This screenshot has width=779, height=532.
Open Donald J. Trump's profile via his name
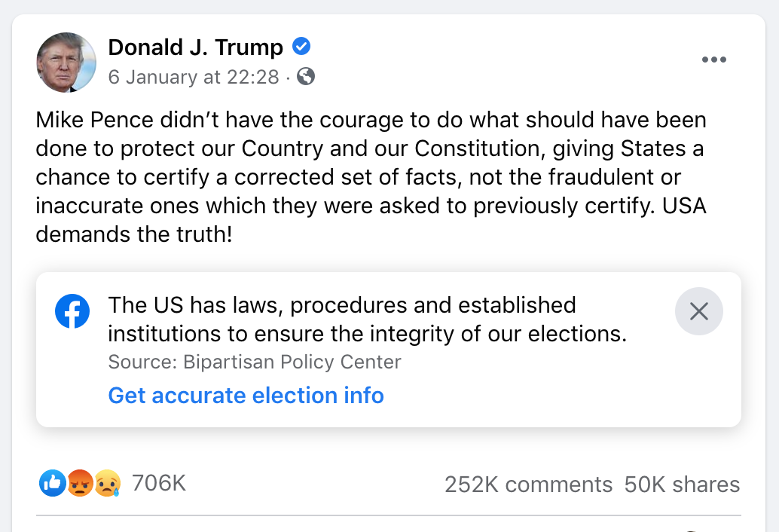click(194, 46)
